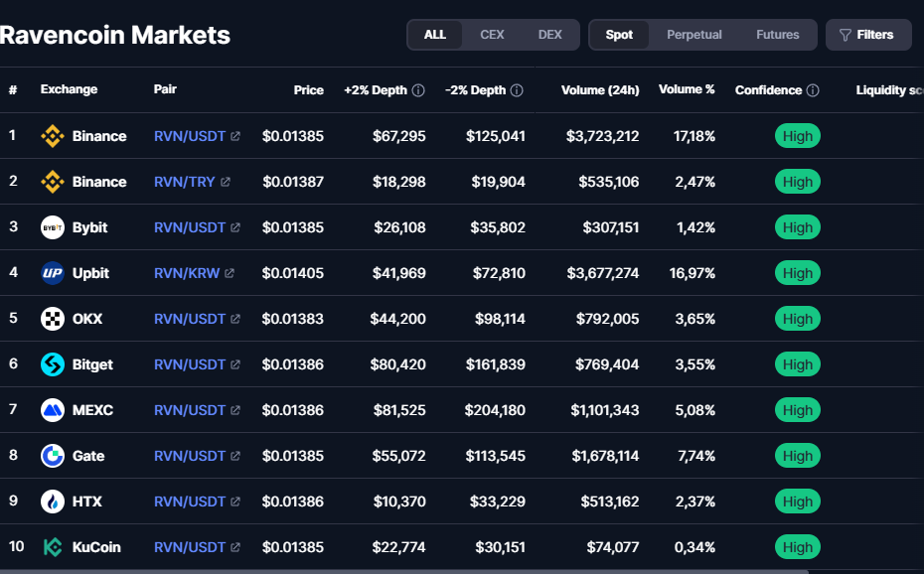The width and height of the screenshot is (924, 574).
Task: Switch to the Futures tab
Action: 778,35
